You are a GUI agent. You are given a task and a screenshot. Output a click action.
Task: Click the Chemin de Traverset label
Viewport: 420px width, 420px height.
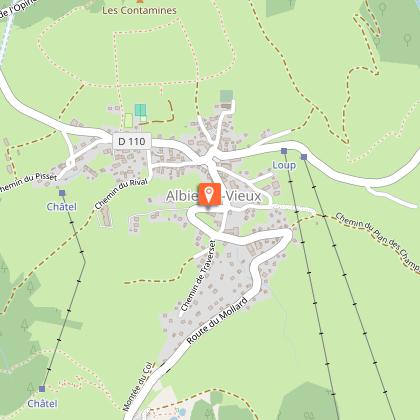click(x=199, y=276)
